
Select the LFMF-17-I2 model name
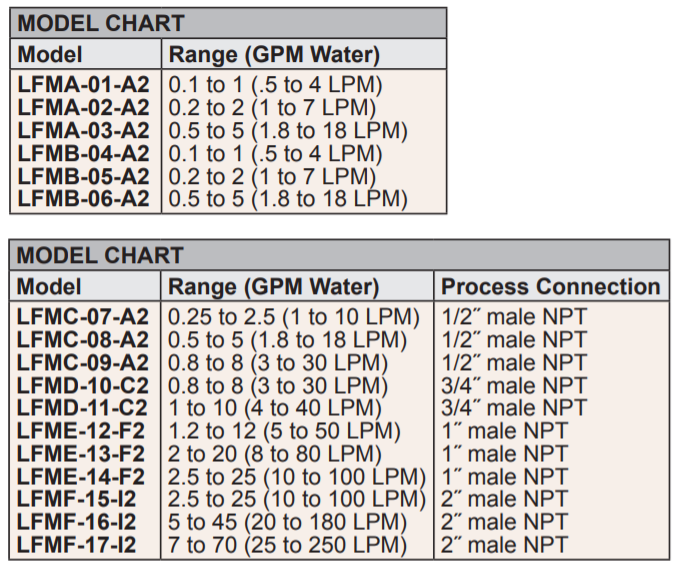click(x=77, y=545)
